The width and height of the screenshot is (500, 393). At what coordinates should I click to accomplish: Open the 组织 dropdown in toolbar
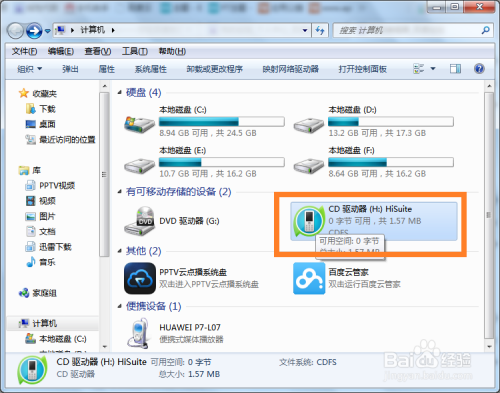click(29, 69)
